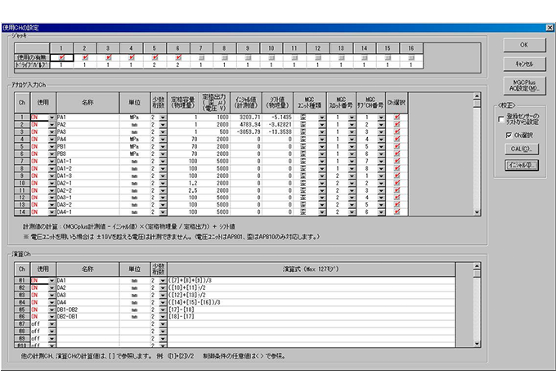Click the イニシャル(I).. button

[x=522, y=165]
